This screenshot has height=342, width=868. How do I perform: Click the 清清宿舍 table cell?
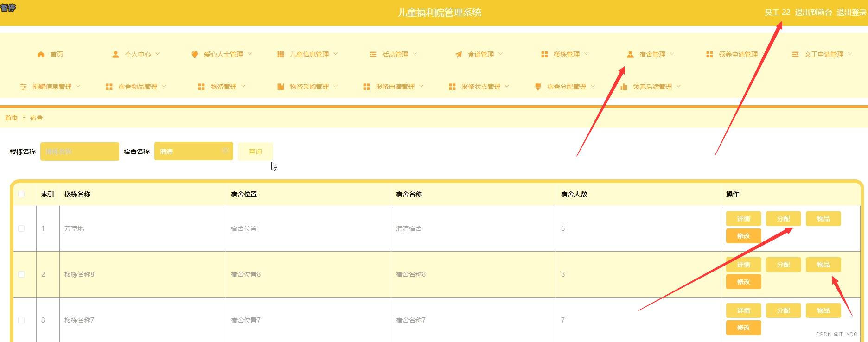tap(409, 228)
